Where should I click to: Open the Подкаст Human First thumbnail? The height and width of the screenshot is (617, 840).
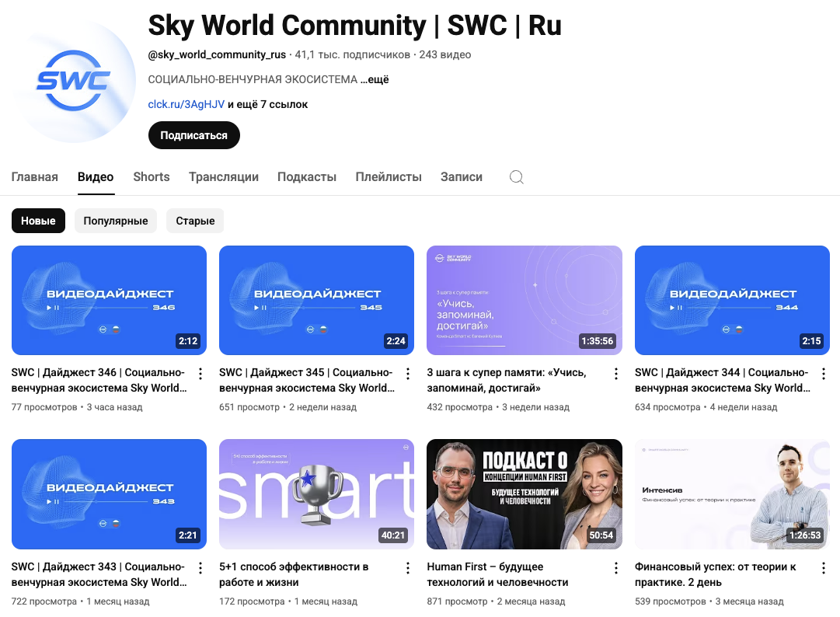click(x=525, y=494)
